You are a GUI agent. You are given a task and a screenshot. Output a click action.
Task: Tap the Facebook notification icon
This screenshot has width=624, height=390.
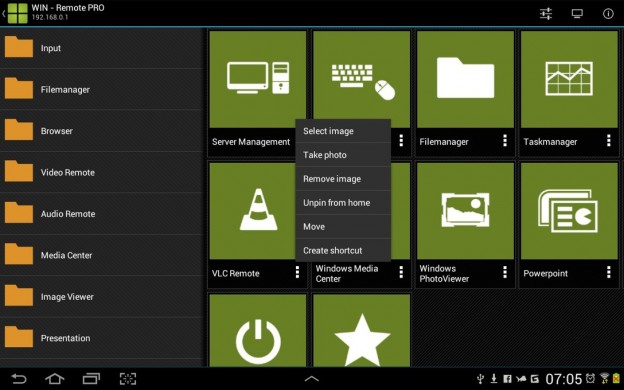coord(507,379)
